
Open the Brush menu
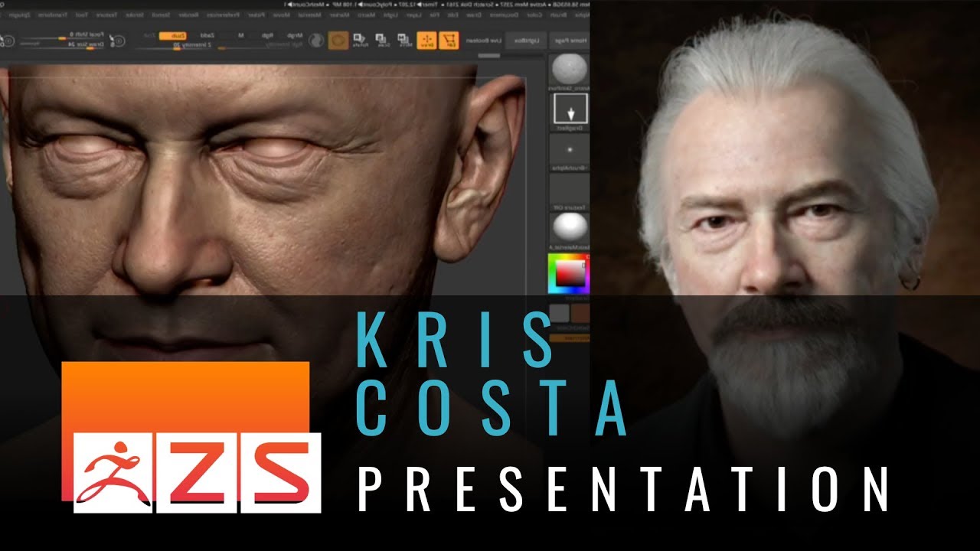[559, 15]
